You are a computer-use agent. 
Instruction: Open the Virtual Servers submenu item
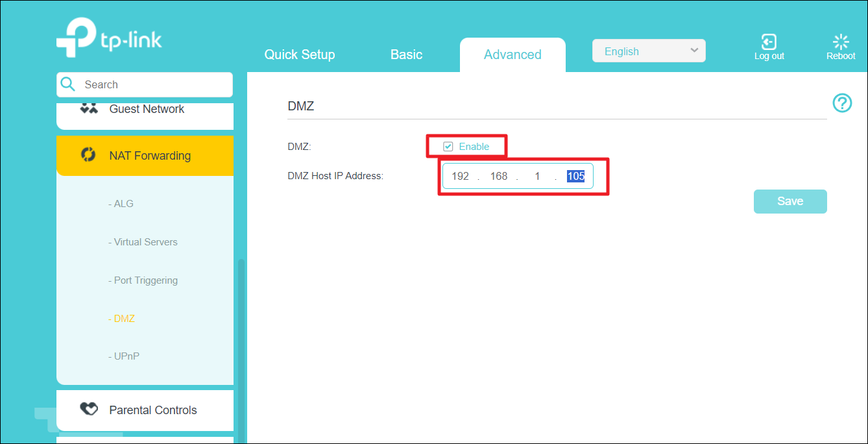(143, 242)
